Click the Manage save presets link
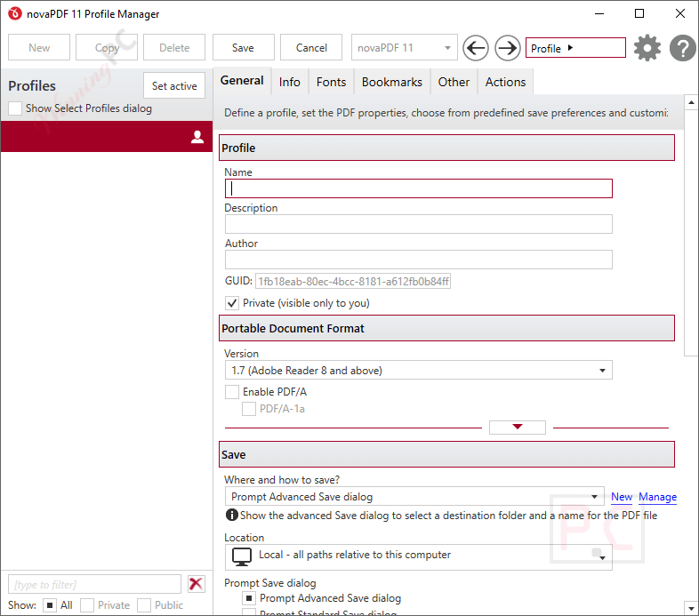 657,497
